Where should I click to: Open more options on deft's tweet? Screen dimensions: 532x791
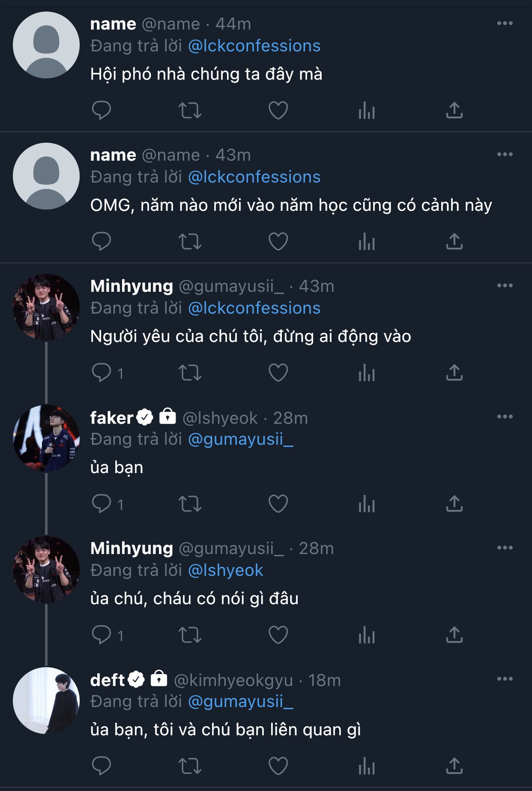(x=505, y=679)
